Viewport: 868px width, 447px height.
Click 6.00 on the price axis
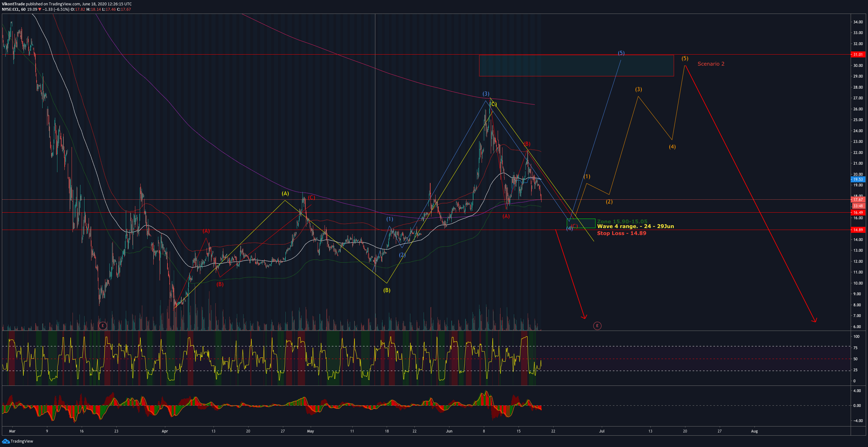coord(858,327)
